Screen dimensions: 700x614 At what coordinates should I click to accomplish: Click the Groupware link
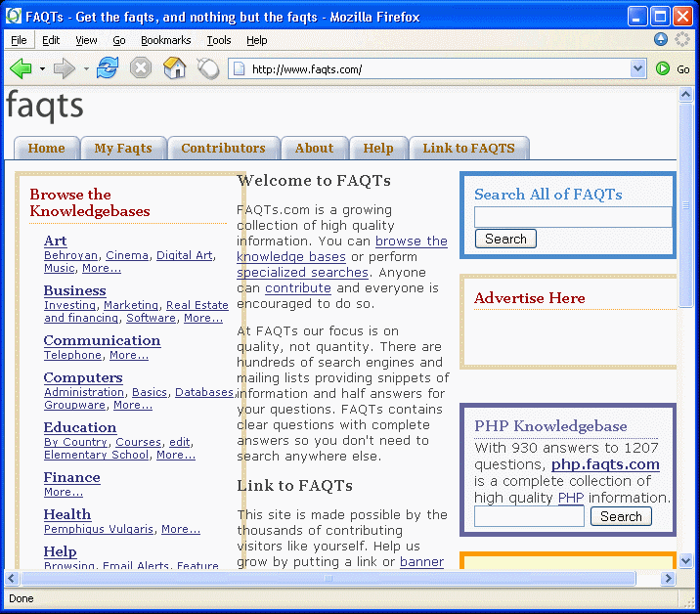coord(74,405)
